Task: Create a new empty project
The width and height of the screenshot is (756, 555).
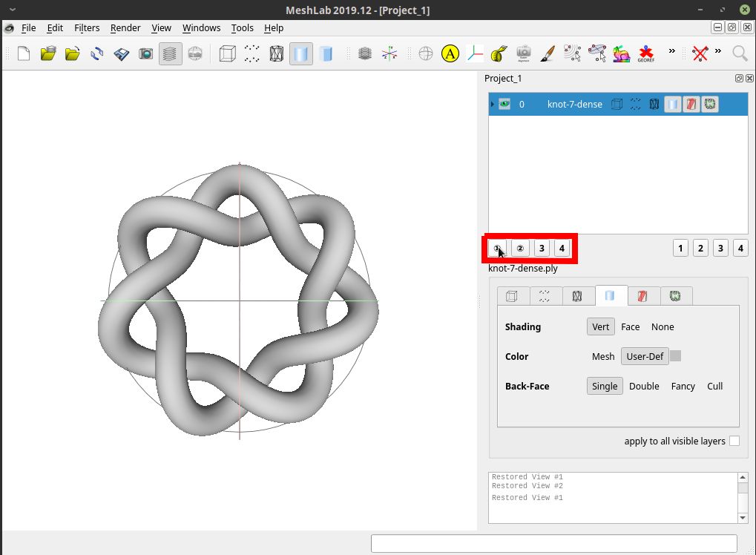Action: 24,53
